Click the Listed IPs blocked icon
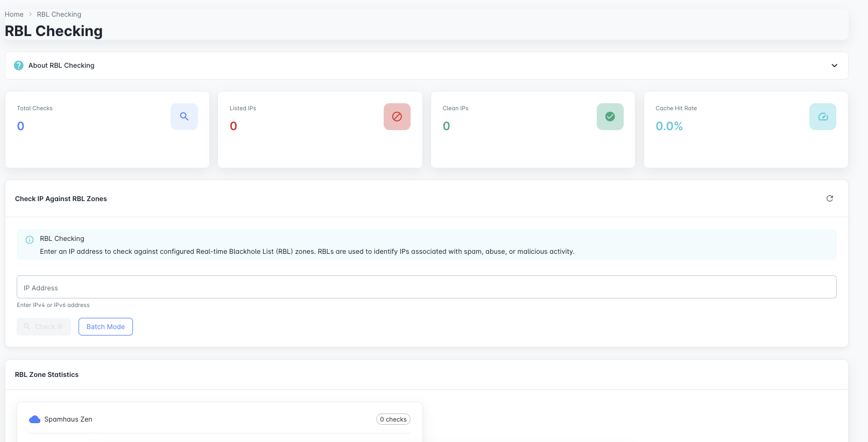The height and width of the screenshot is (442, 868). (x=397, y=117)
